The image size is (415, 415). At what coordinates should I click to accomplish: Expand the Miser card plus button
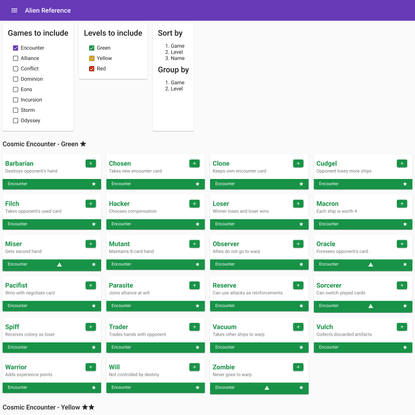pyautogui.click(x=91, y=244)
